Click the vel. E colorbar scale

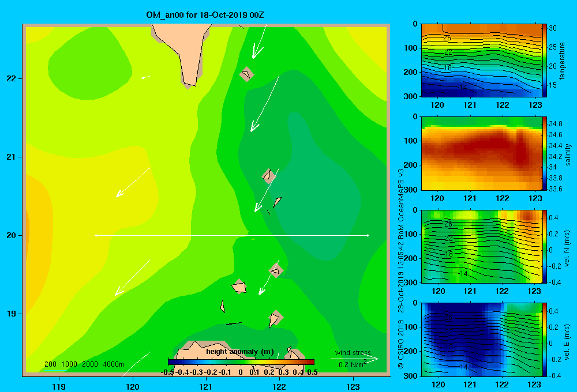pyautogui.click(x=545, y=340)
